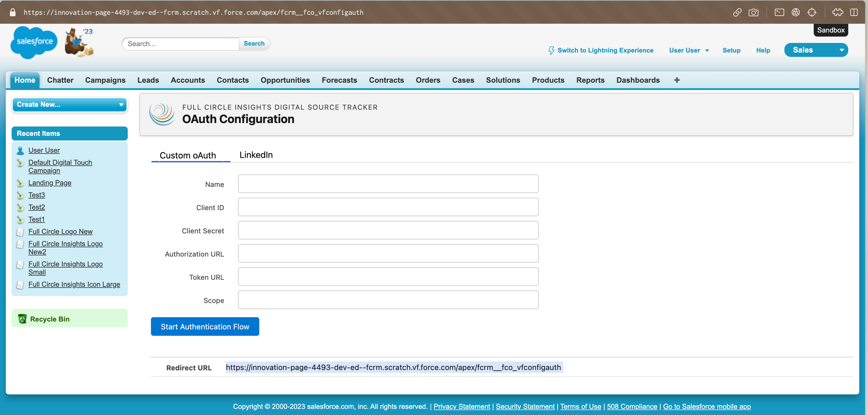Open the Dashboards tab
Viewport: 868px width, 415px height.
(x=638, y=80)
